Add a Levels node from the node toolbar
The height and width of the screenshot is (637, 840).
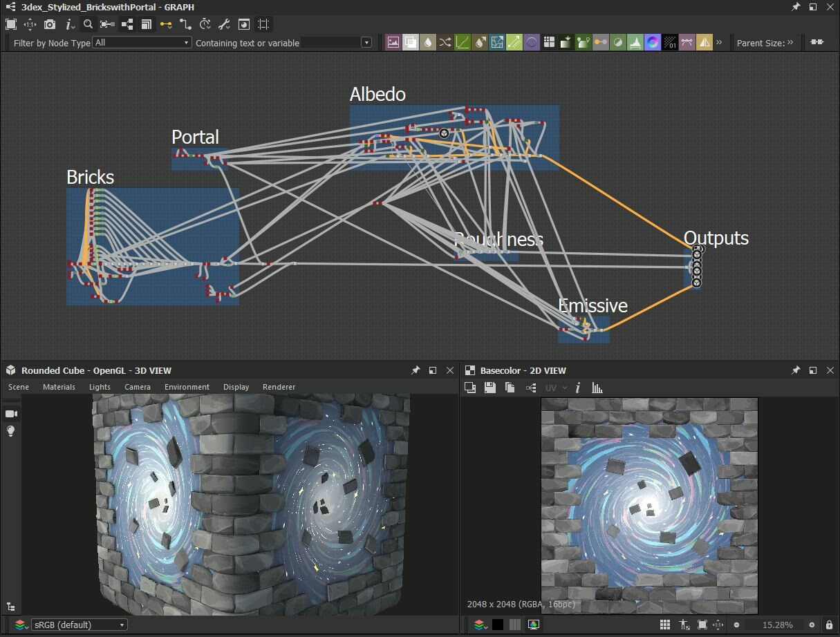(635, 42)
